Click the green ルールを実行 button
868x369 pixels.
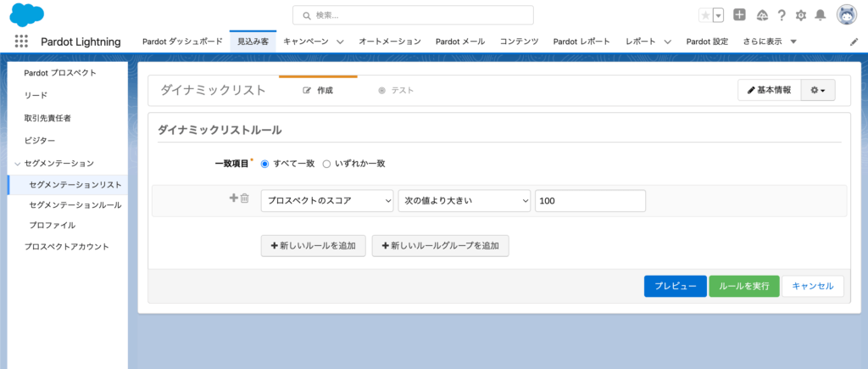point(744,287)
